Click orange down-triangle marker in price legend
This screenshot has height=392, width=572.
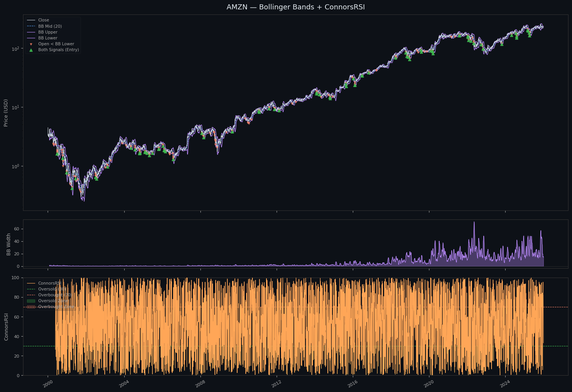pos(31,44)
